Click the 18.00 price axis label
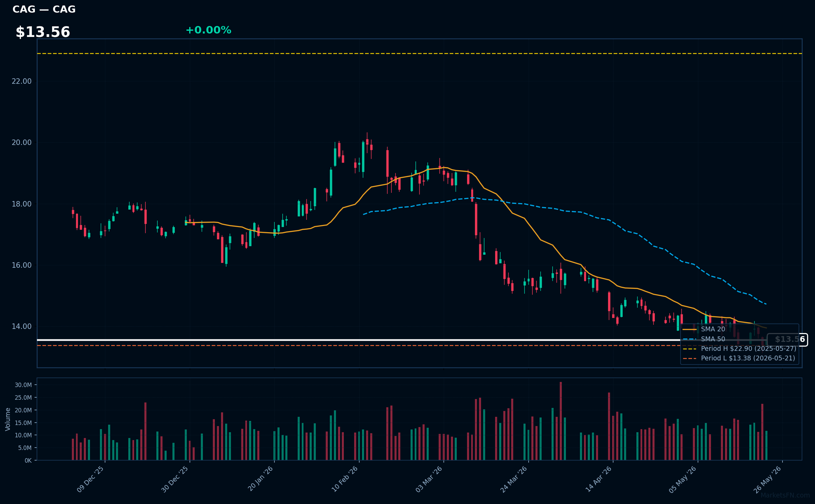This screenshot has width=815, height=504. tap(22, 204)
